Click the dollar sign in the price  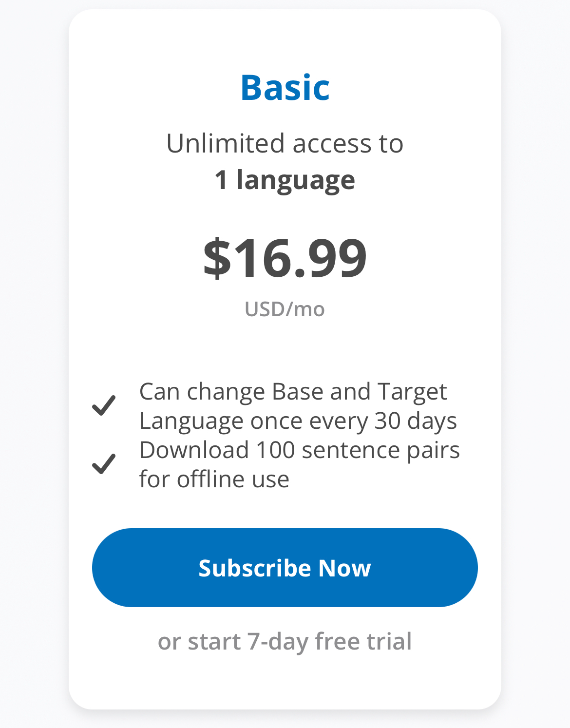tap(217, 258)
